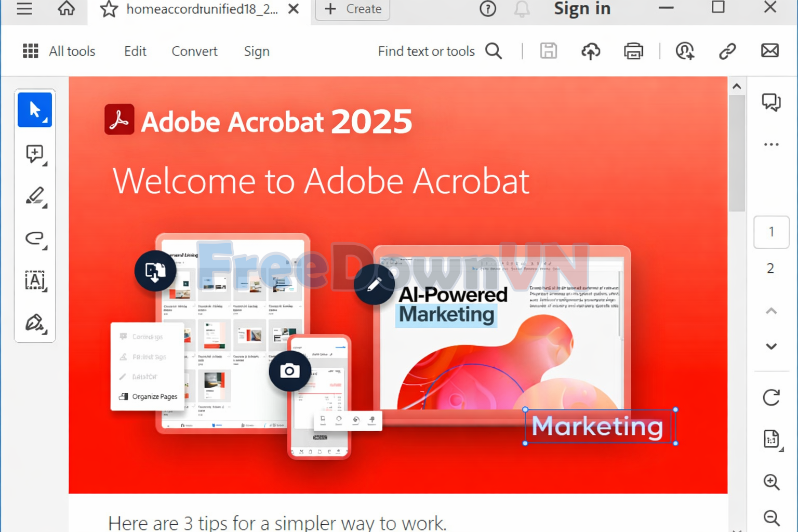798x532 pixels.
Task: Click the Create tab button
Action: point(352,9)
